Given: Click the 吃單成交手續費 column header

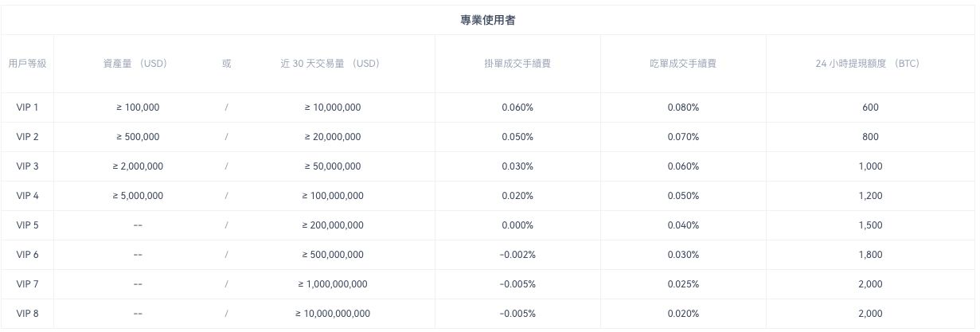Looking at the screenshot, I should [683, 64].
